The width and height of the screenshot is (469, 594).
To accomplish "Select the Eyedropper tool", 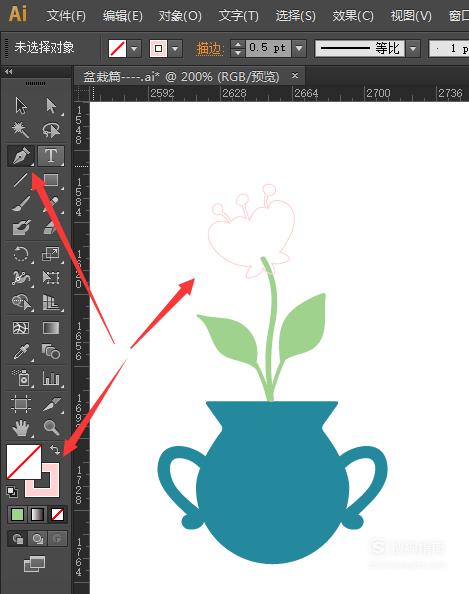I will tap(21, 352).
